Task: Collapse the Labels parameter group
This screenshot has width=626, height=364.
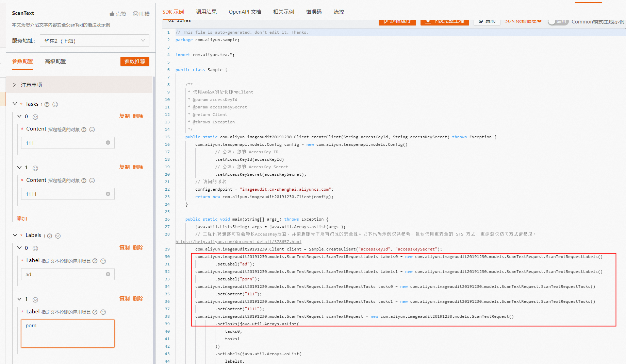Action: (x=15, y=235)
